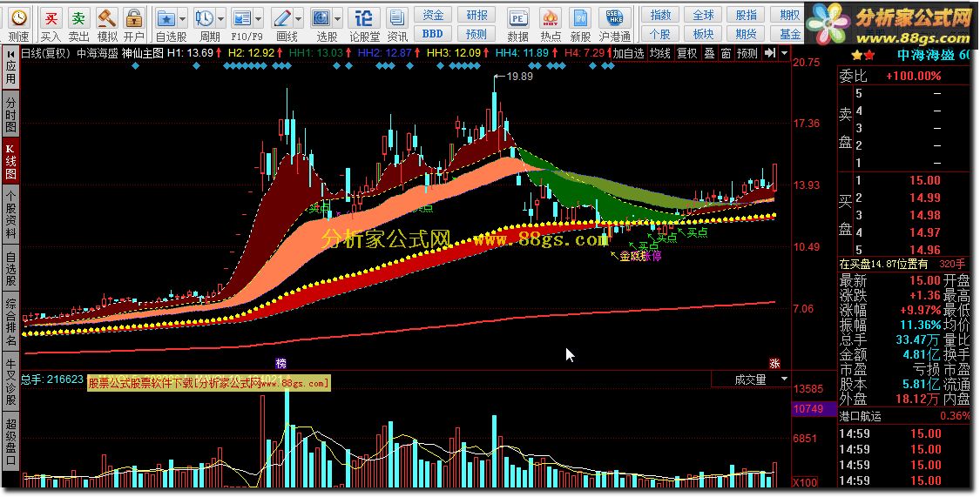Click the 涨 marker at the chart bottom right
The width and height of the screenshot is (980, 497).
775,363
